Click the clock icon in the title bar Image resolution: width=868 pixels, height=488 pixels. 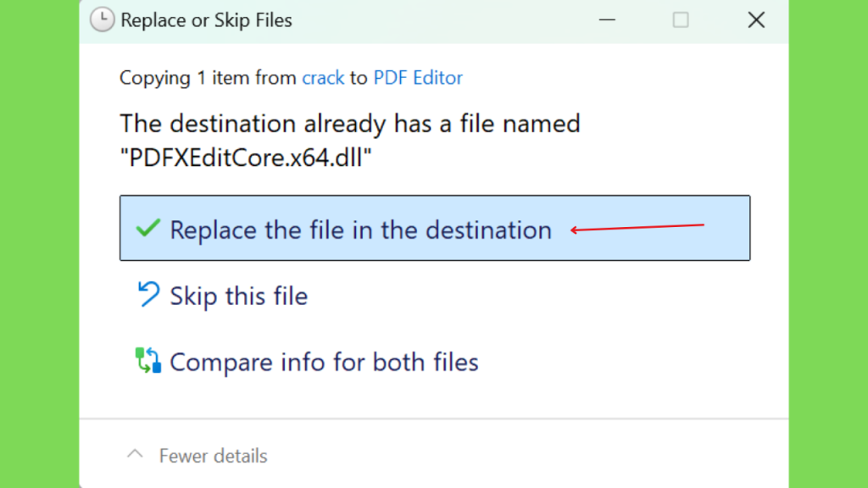click(103, 20)
